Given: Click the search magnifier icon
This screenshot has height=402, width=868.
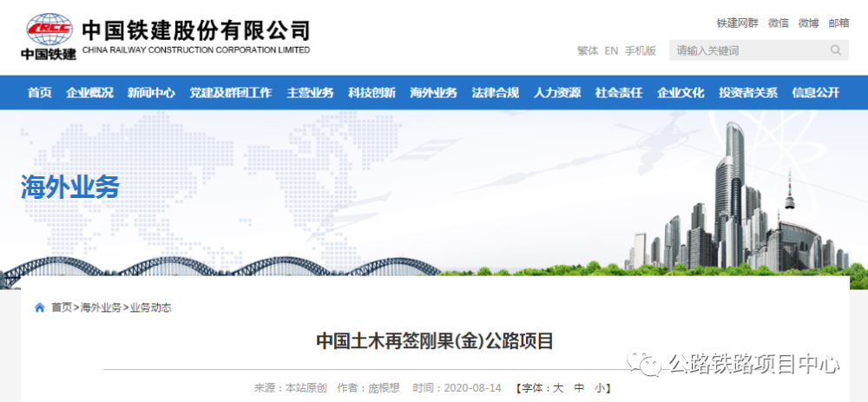Looking at the screenshot, I should pos(835,50).
